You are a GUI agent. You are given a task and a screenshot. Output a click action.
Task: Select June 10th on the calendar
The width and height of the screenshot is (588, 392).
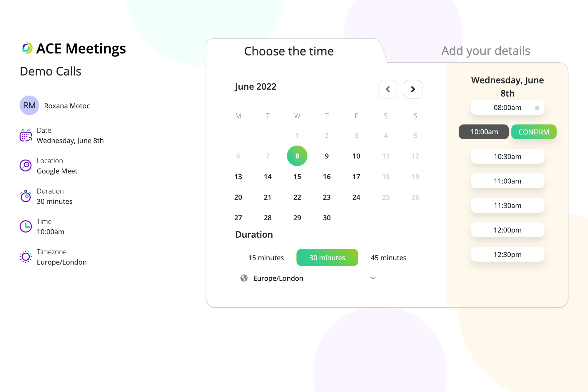(x=356, y=155)
